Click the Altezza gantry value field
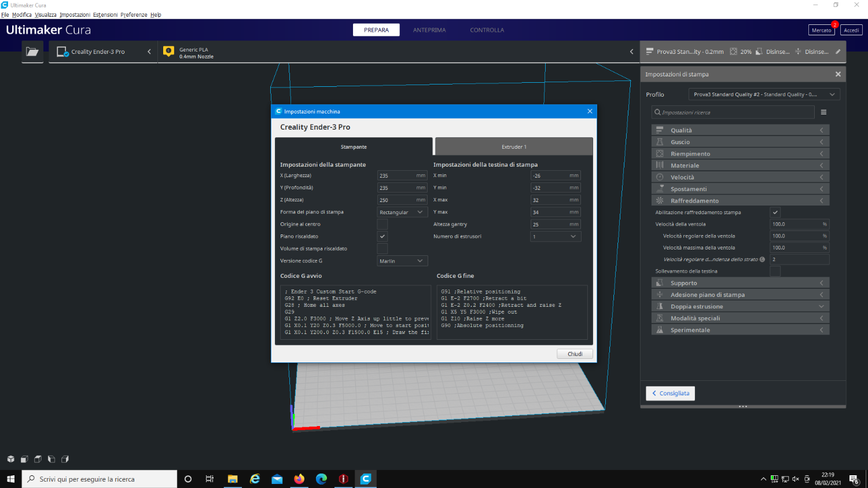The width and height of the screenshot is (868, 488). pos(556,224)
